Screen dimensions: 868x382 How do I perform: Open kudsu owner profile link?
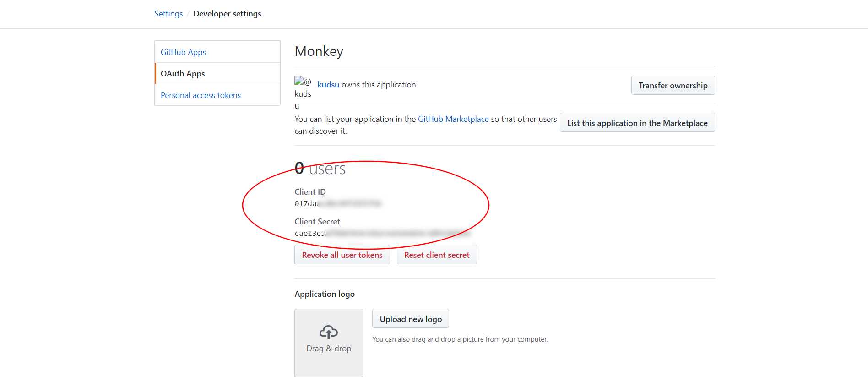pos(328,85)
